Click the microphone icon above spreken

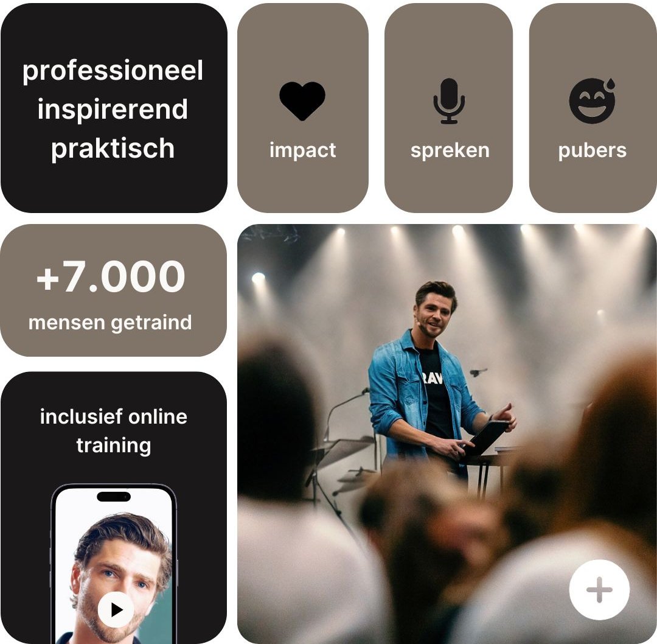pos(449,101)
